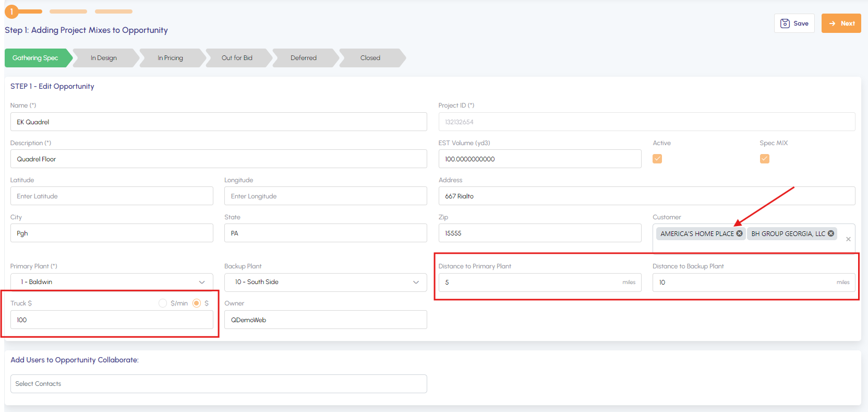This screenshot has width=868, height=412.
Task: Open the Primary Plant dropdown
Action: 112,282
